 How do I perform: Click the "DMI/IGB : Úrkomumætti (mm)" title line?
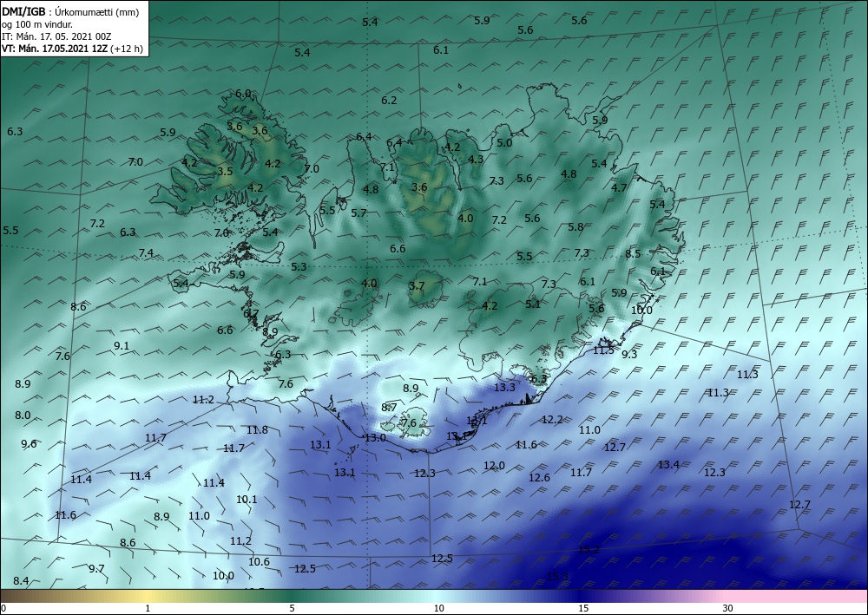coord(69,11)
